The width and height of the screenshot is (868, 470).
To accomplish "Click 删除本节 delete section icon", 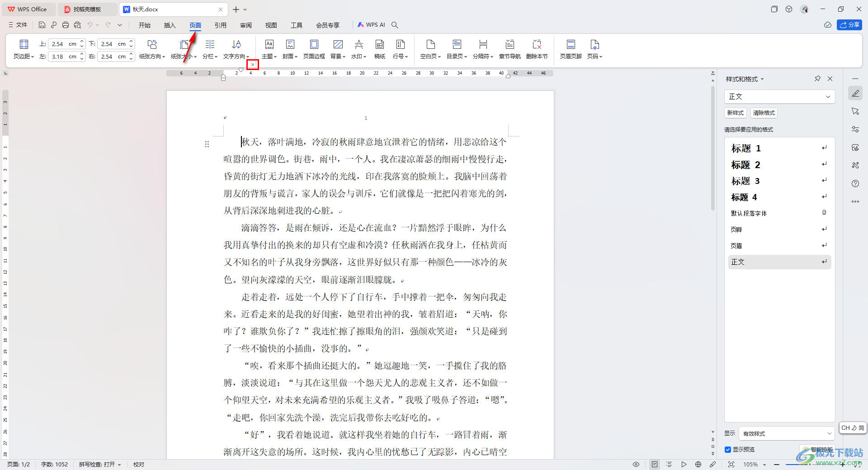I will click(537, 49).
